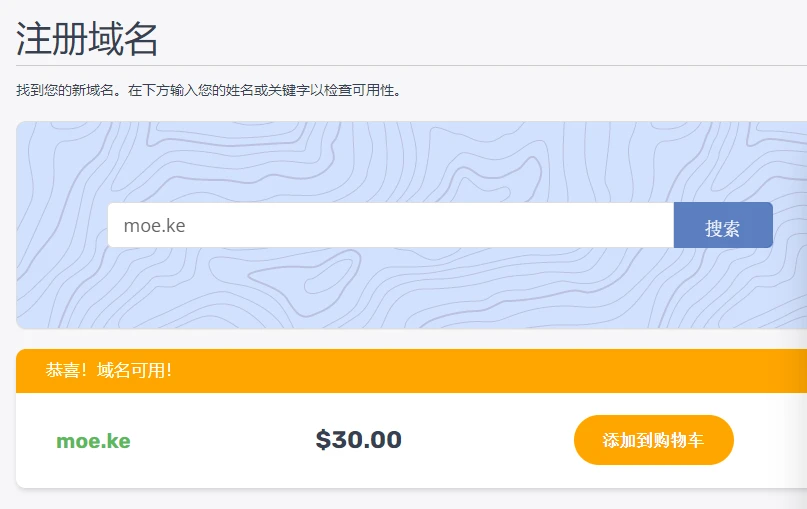
Task: Click the topographic pattern area above the search box
Action: click(x=400, y=160)
